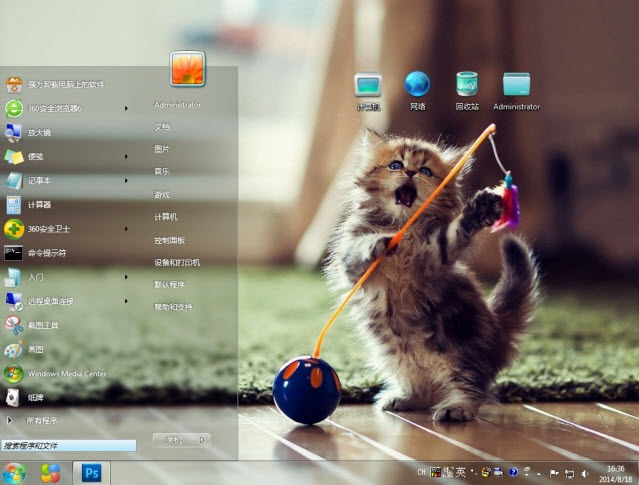Click the IME logo icon after CH

point(436,472)
